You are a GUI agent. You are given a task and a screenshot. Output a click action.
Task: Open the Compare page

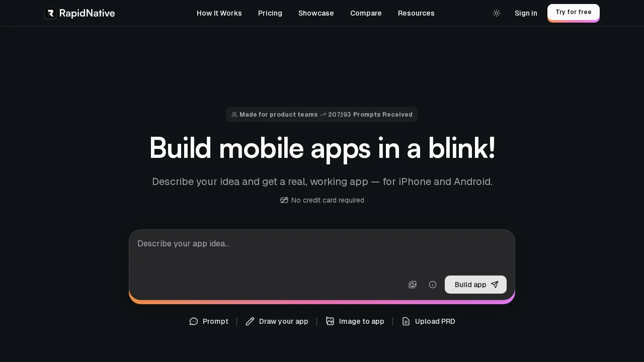click(366, 13)
